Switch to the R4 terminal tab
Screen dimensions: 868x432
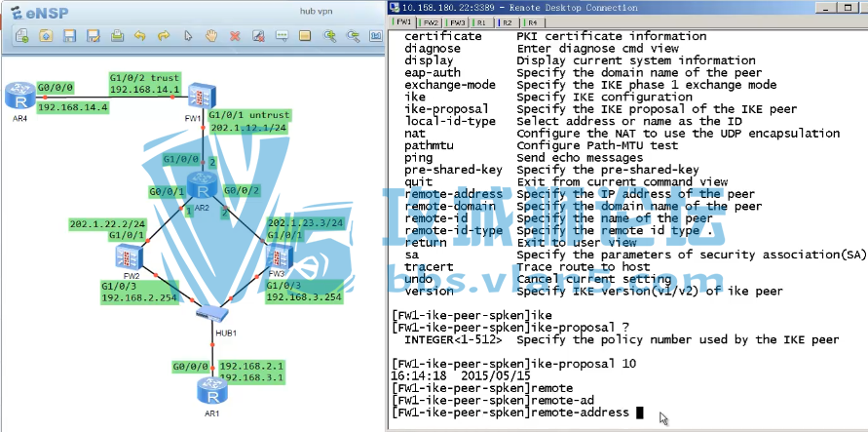533,22
